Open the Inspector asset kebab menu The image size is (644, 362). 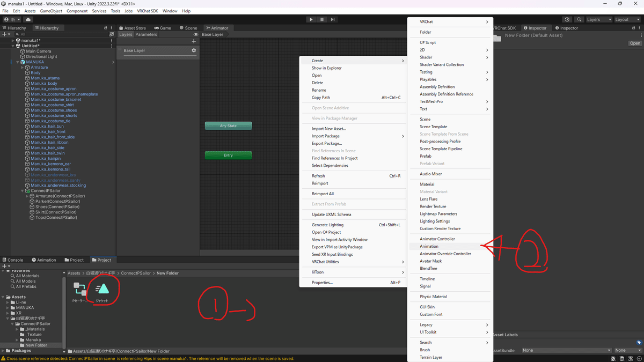click(x=640, y=36)
